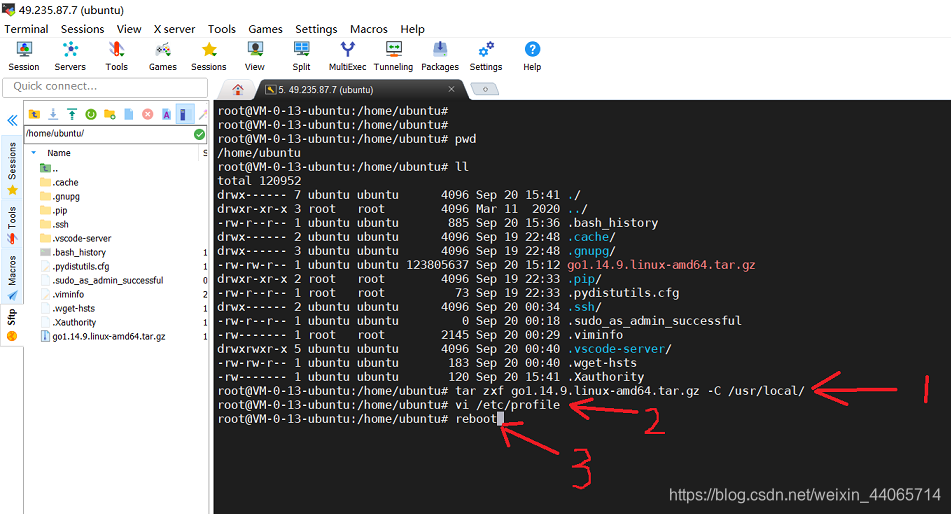Select the .ssh folder

coord(54,224)
